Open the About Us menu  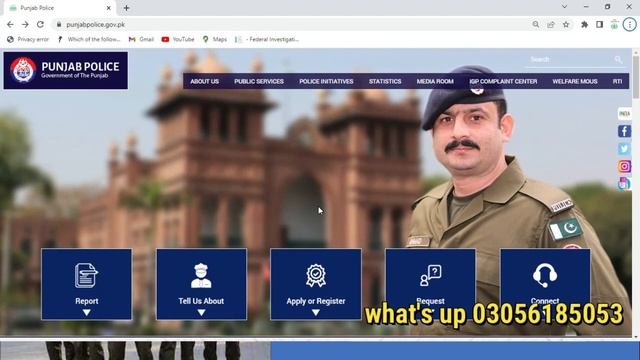click(x=204, y=81)
